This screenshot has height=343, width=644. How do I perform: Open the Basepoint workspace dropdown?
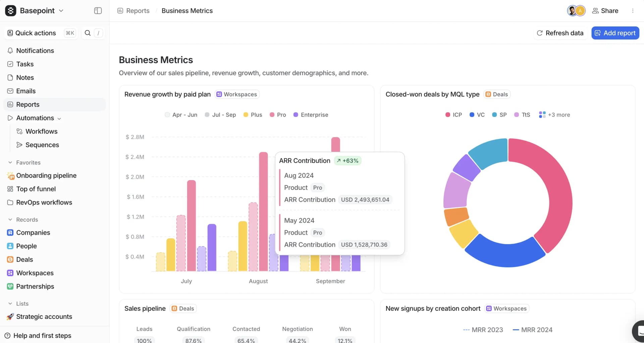click(x=61, y=10)
